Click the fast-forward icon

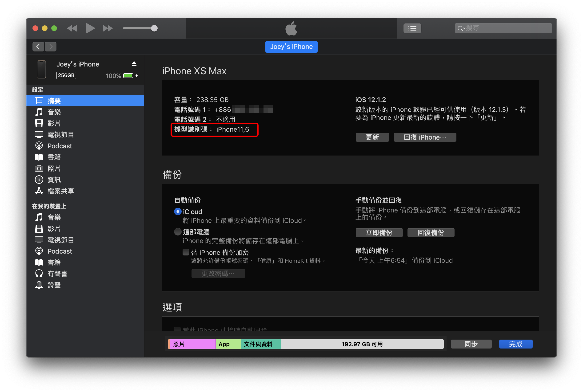click(108, 28)
